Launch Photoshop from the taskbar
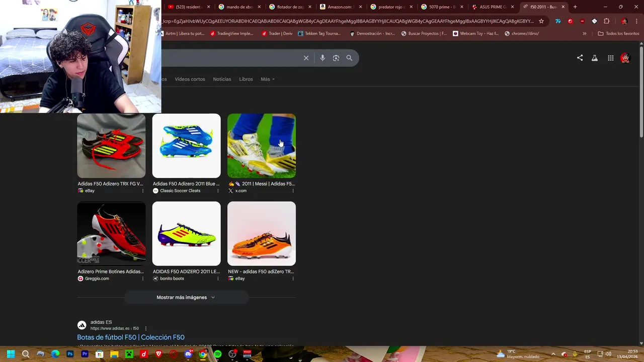The height and width of the screenshot is (362, 644). (70, 354)
